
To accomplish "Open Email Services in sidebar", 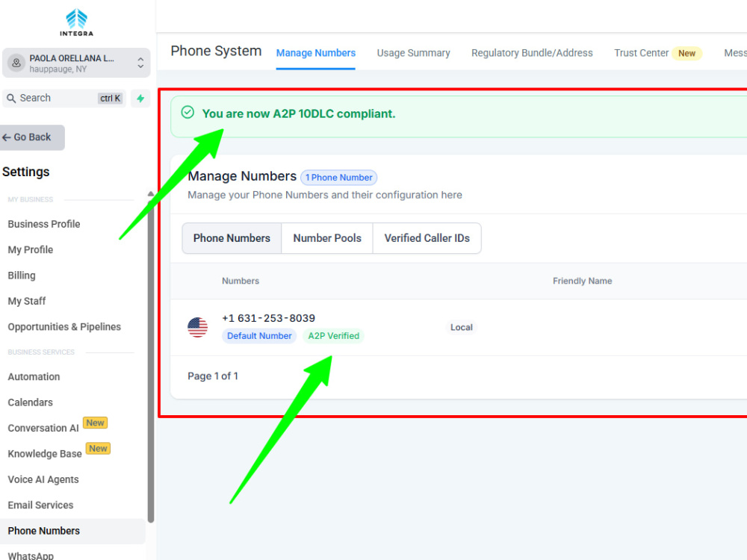I will click(x=40, y=505).
